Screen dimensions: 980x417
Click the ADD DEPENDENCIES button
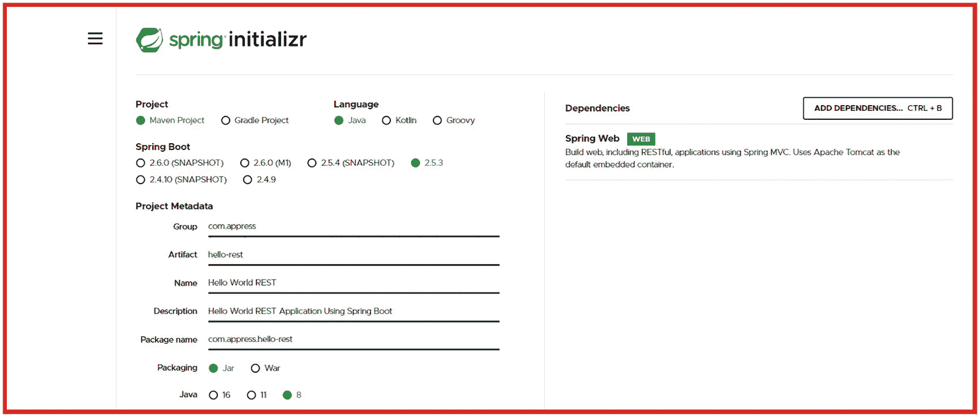878,108
